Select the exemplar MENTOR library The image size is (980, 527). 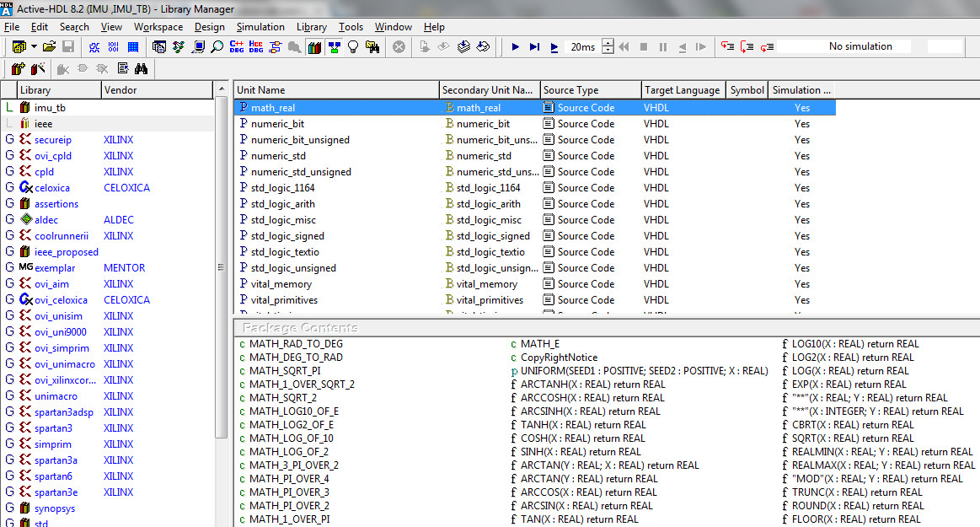click(55, 268)
